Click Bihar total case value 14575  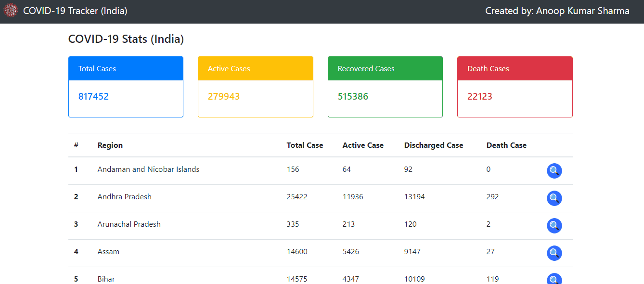(x=297, y=279)
